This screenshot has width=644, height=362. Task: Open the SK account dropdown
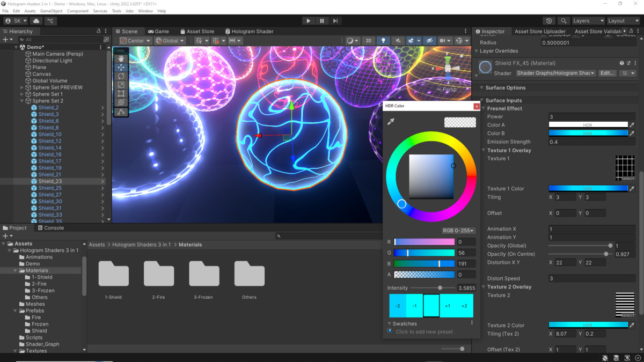(x=16, y=21)
